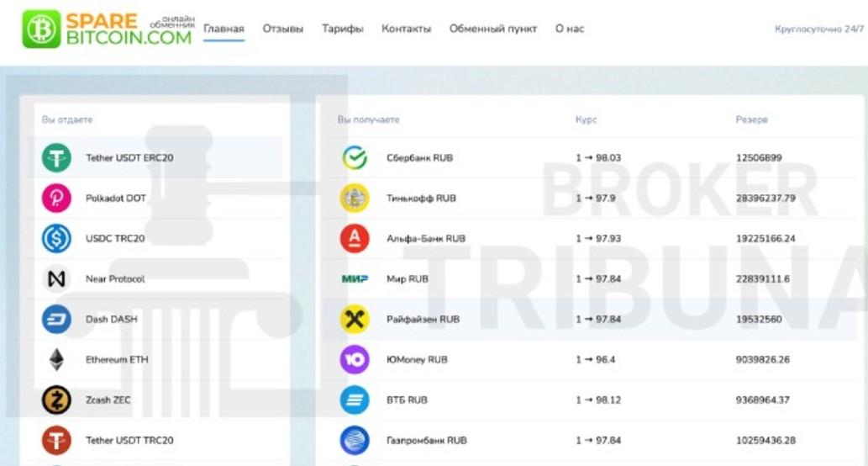Select the Zcash ZEC icon
The height and width of the screenshot is (466, 868).
pyautogui.click(x=56, y=400)
